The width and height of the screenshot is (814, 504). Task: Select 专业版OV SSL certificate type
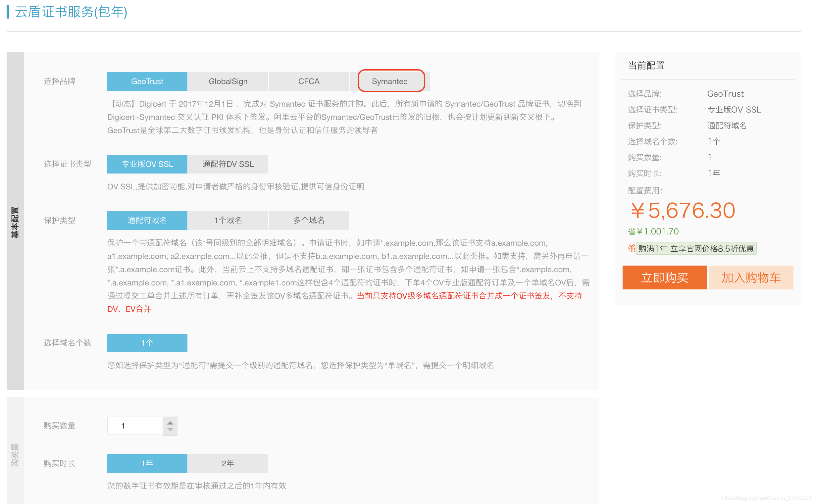[147, 164]
